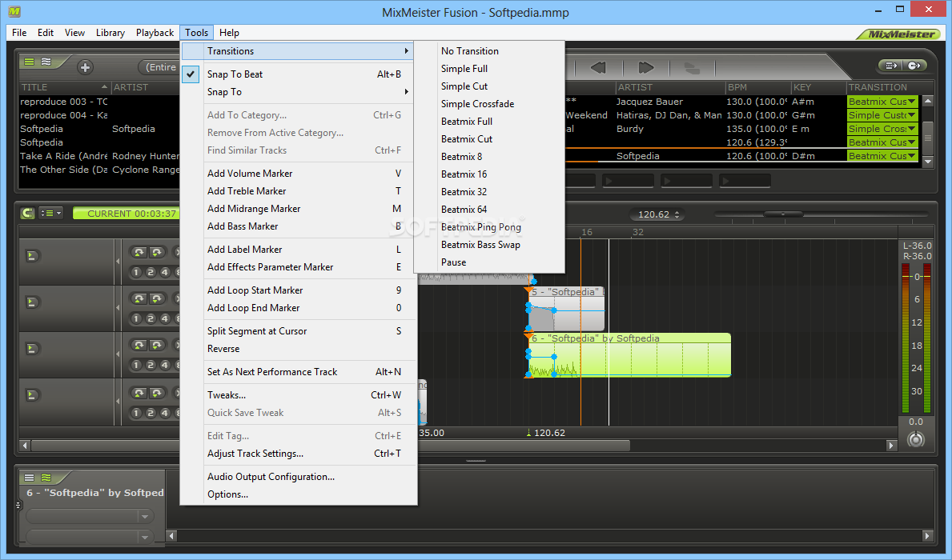The width and height of the screenshot is (952, 560).
Task: Select loop length 2 on first track
Action: pyautogui.click(x=150, y=273)
